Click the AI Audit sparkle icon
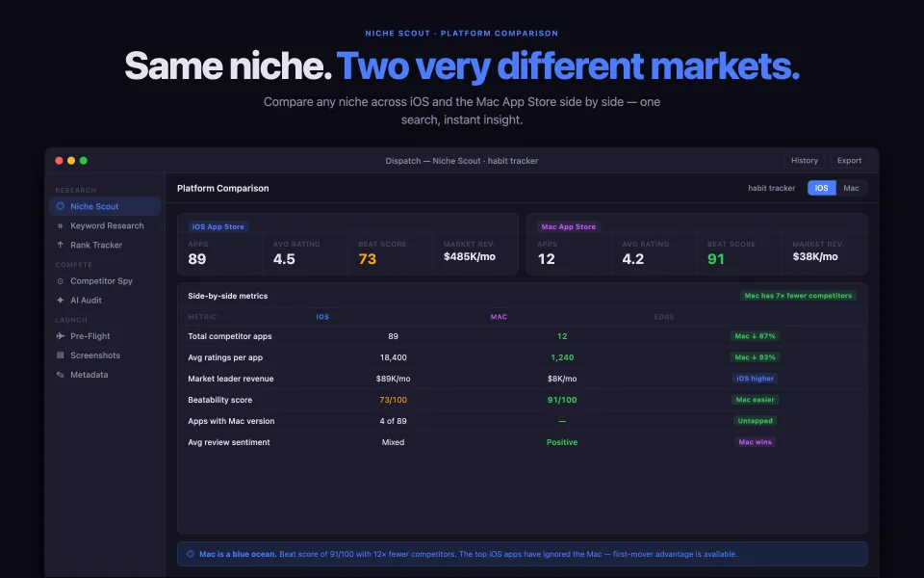Image resolution: width=924 pixels, height=578 pixels. (60, 301)
